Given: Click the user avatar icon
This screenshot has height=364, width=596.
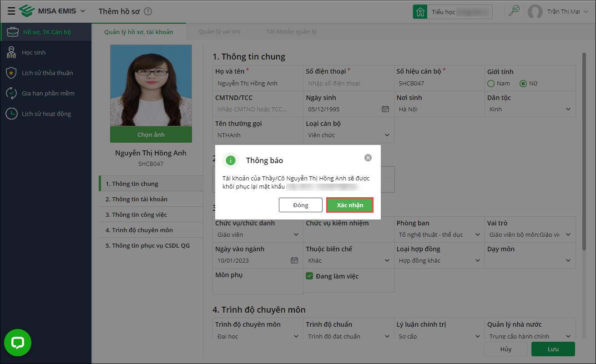Looking at the screenshot, I should tap(535, 12).
